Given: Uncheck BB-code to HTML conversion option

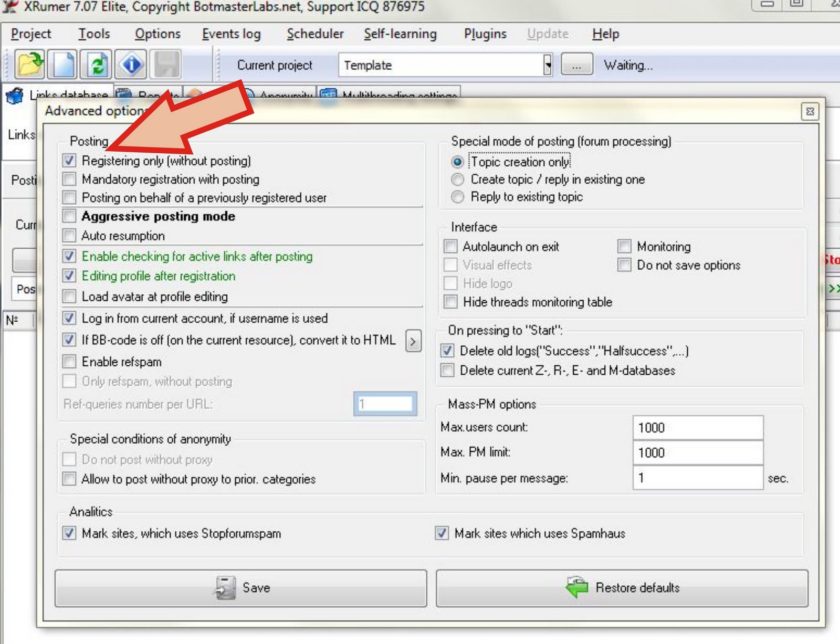Looking at the screenshot, I should click(69, 340).
